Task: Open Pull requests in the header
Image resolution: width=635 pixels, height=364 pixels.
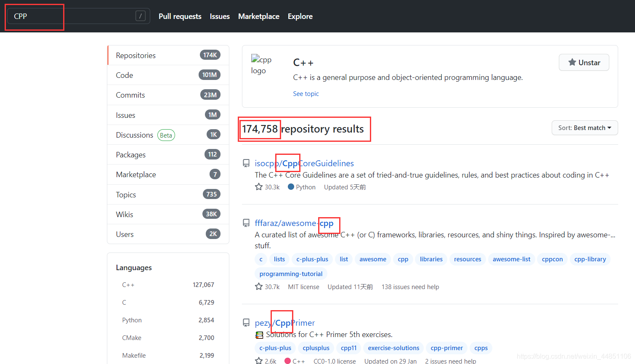Action: click(180, 16)
